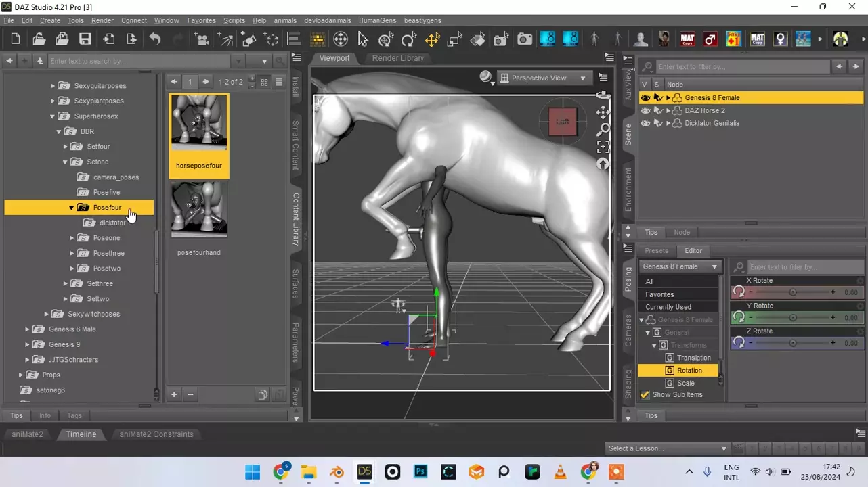868x487 pixels.
Task: Open the Render menu
Action: (102, 20)
